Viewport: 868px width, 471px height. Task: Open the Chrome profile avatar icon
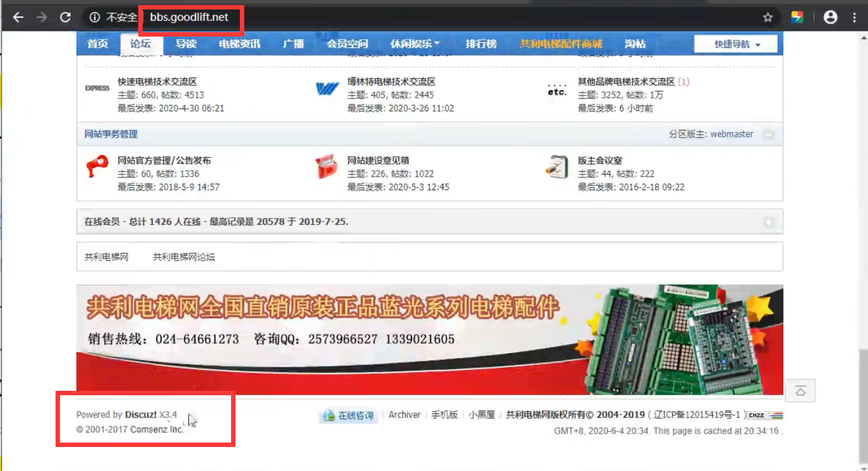830,18
